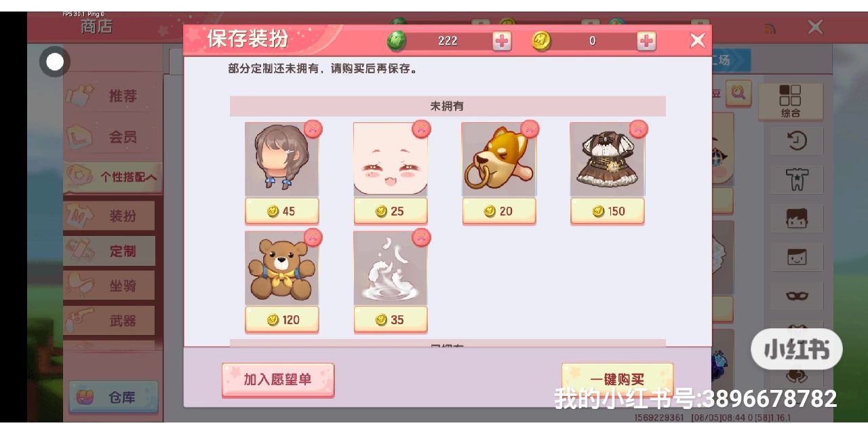
Task: Remove the shiba dog keychain item
Action: [x=530, y=129]
